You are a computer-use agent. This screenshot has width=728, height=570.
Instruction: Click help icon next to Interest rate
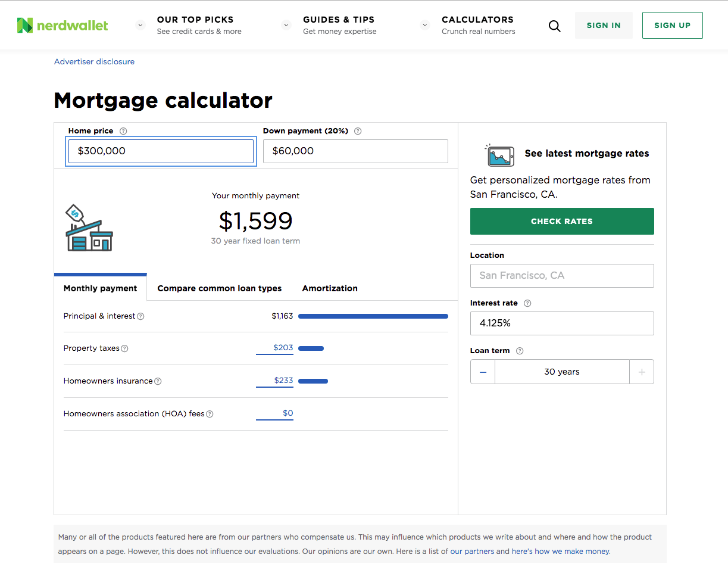(527, 303)
